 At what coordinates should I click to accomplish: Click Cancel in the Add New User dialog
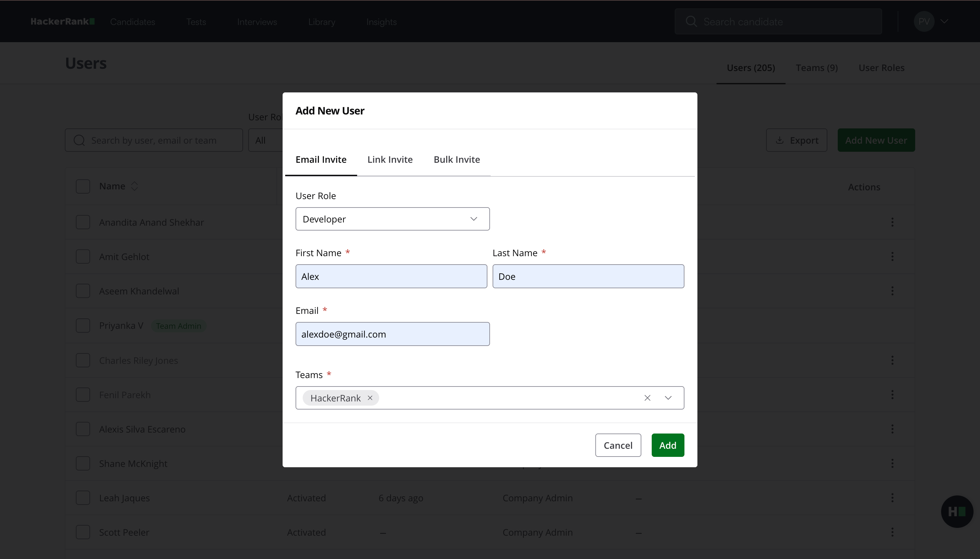tap(618, 445)
